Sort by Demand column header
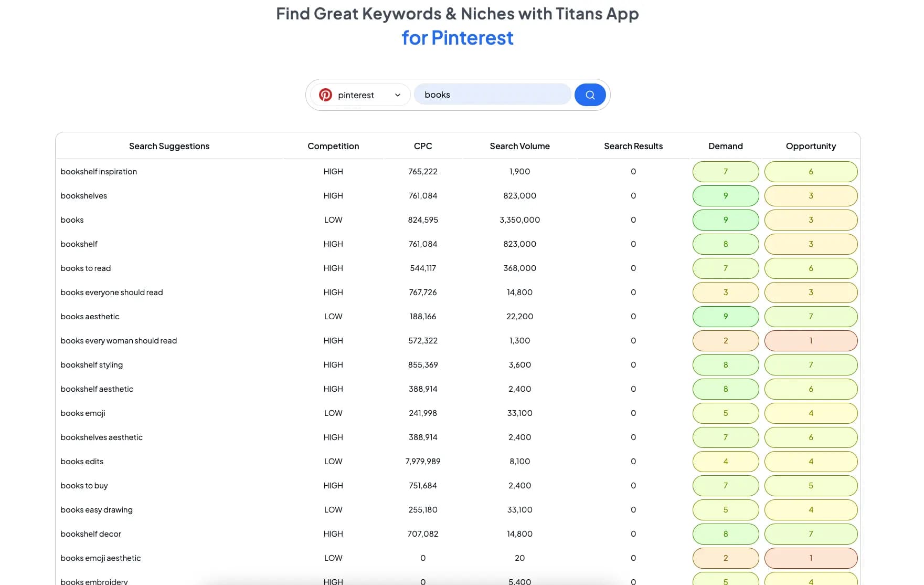Image resolution: width=924 pixels, height=585 pixels. coord(726,147)
